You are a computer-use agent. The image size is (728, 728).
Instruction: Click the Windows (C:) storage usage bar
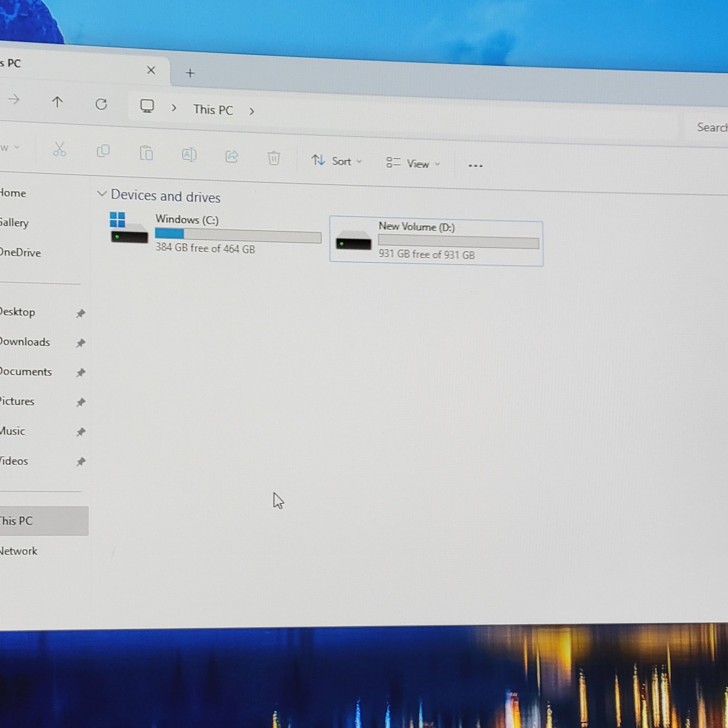click(x=238, y=235)
